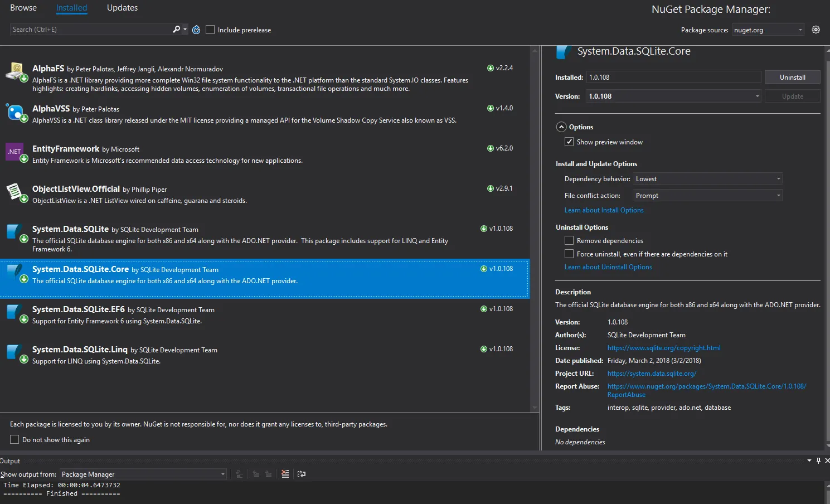Click the search magnifier icon
This screenshot has width=830, height=504.
click(177, 30)
